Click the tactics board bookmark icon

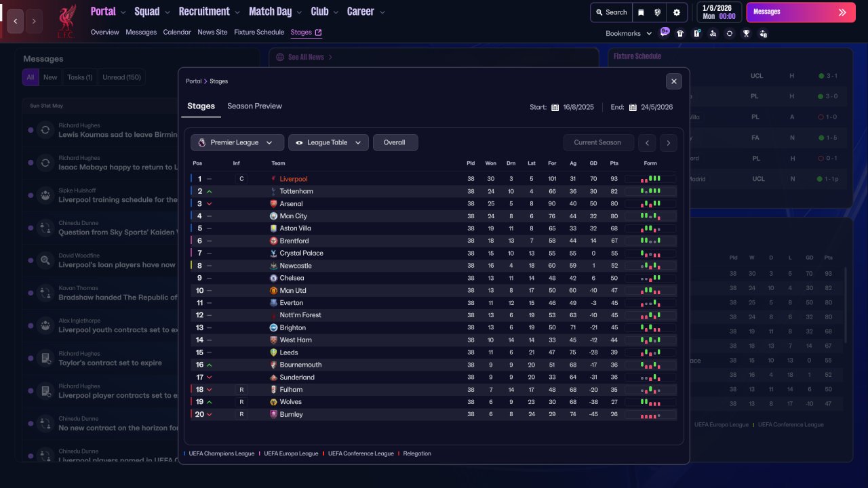pos(696,33)
